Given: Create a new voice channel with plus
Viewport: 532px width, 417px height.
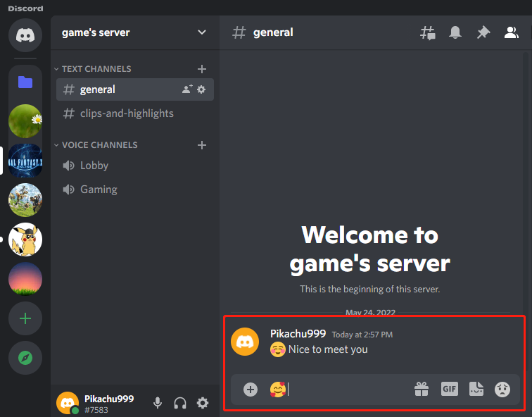Looking at the screenshot, I should [x=202, y=145].
